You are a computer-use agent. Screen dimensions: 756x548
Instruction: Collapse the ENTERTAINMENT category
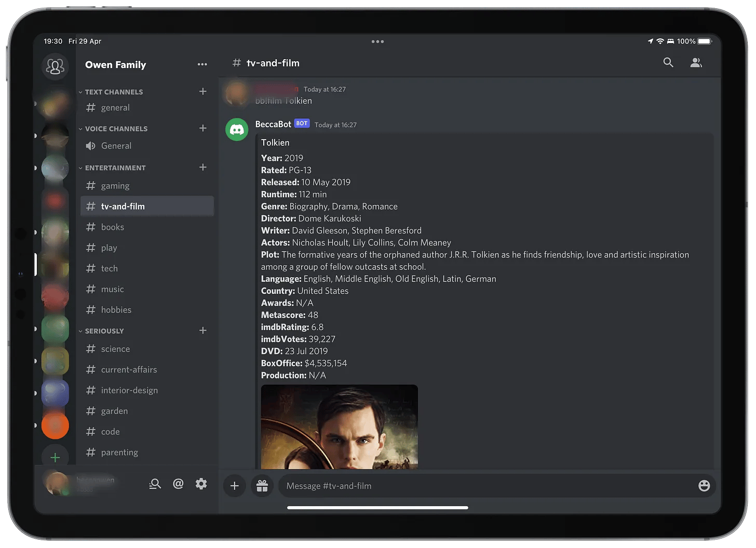(115, 168)
